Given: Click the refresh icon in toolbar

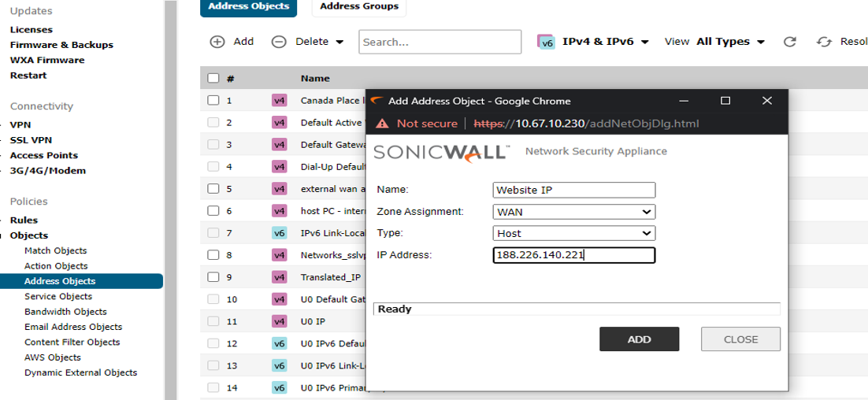Looking at the screenshot, I should [789, 42].
